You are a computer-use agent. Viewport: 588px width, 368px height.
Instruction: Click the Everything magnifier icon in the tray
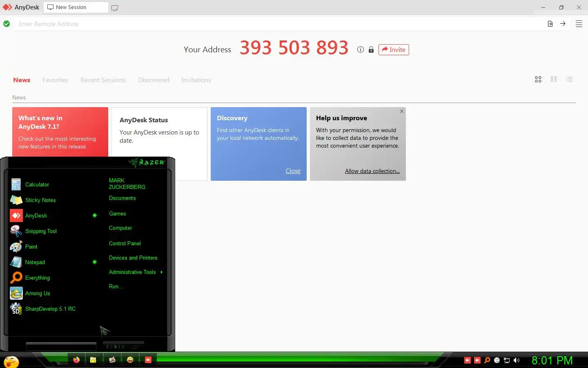487,360
